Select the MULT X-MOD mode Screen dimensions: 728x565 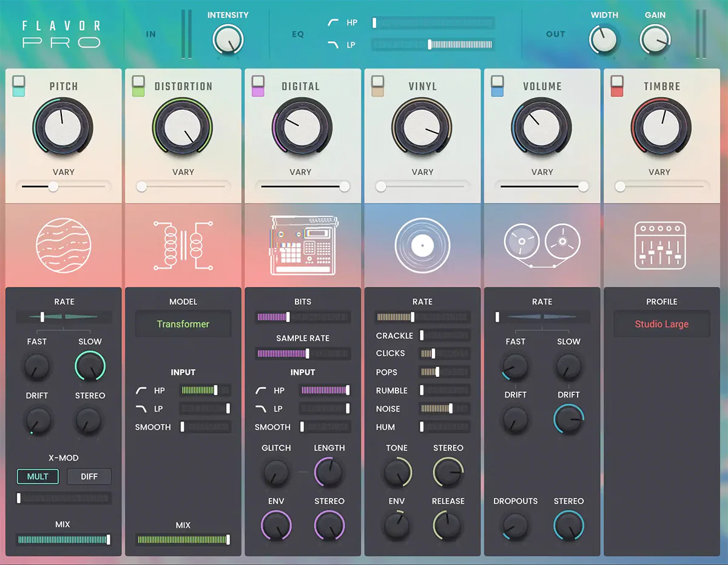(38, 476)
